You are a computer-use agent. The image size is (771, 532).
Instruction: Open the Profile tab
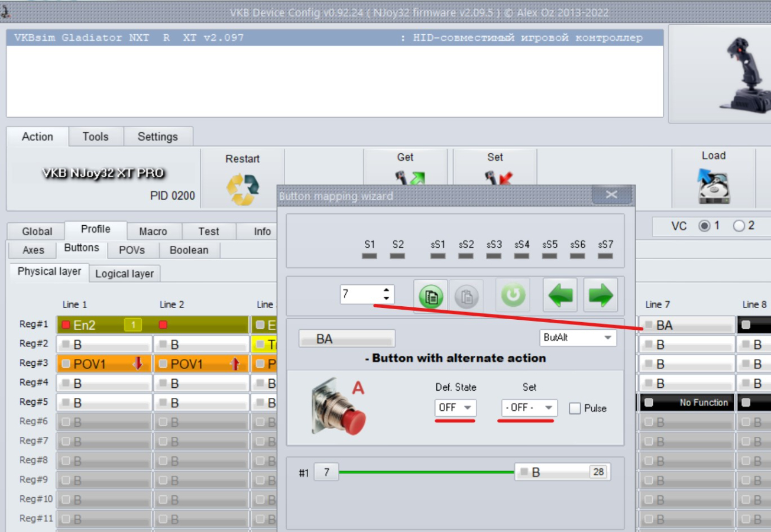96,229
